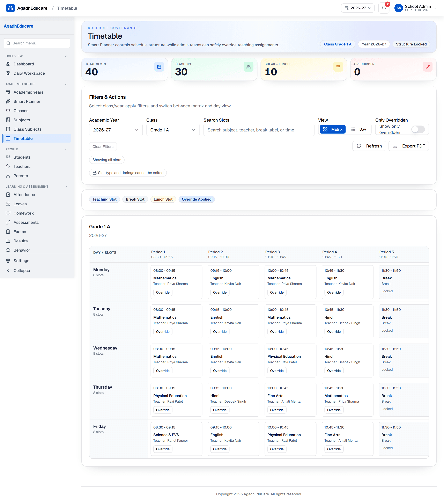Click the Daily Workspace sidebar icon

pyautogui.click(x=8, y=73)
